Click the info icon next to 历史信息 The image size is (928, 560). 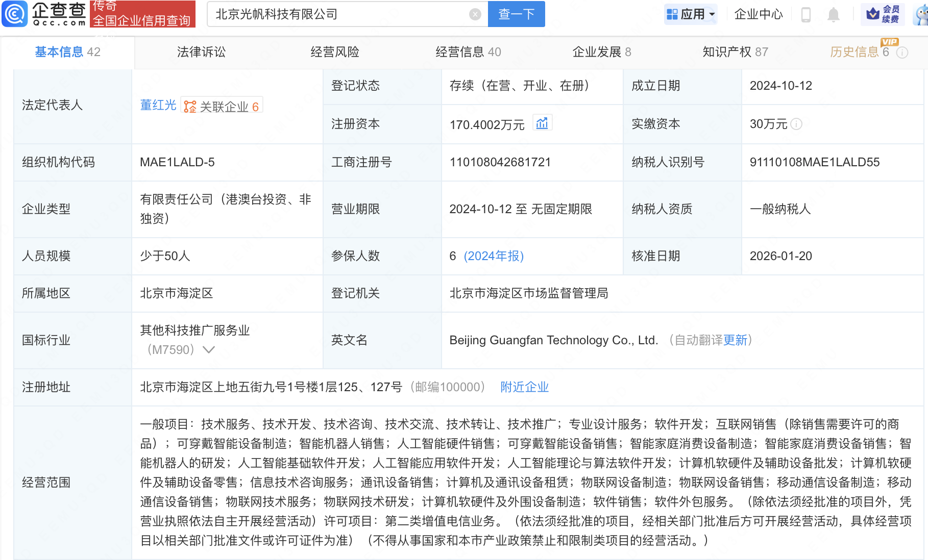(x=902, y=53)
